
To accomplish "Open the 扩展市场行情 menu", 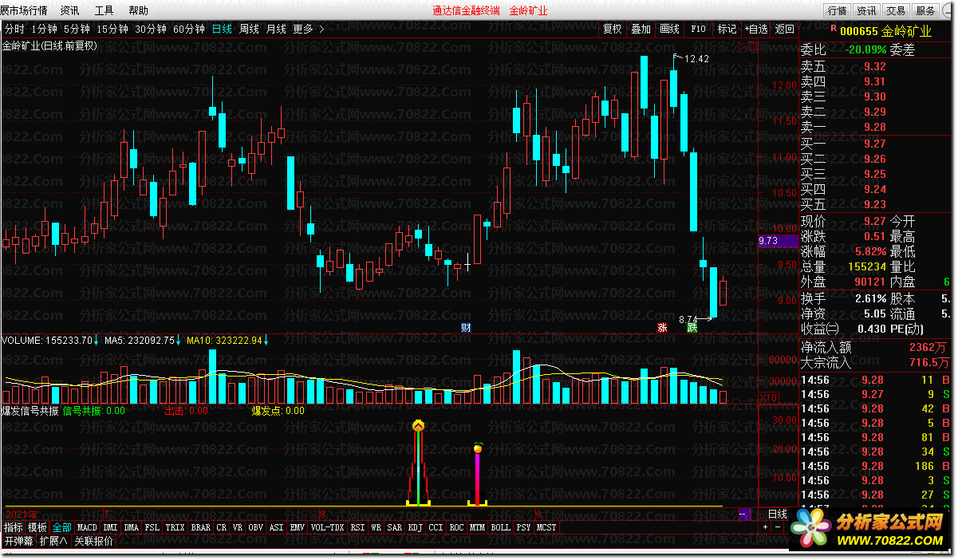I will point(24,10).
